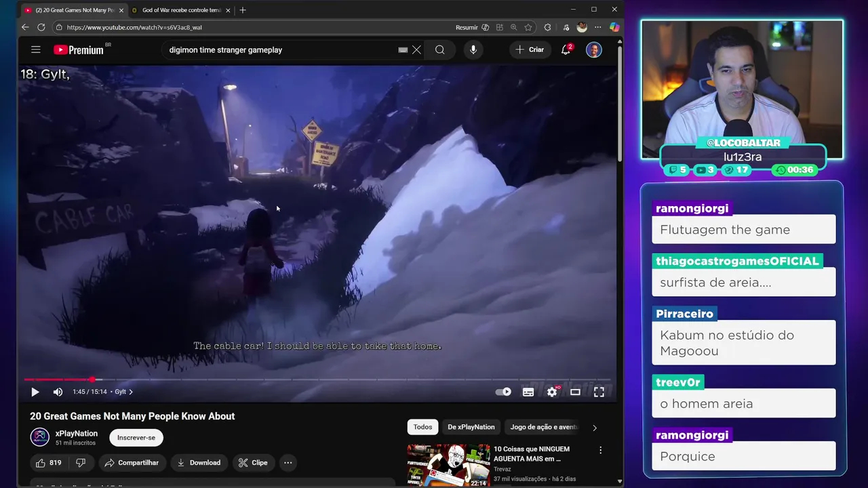Start voice search with the microphone
Image resolution: width=868 pixels, height=488 pixels.
coord(473,49)
